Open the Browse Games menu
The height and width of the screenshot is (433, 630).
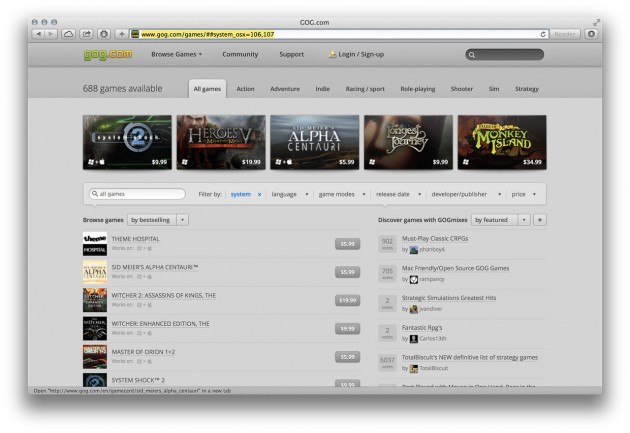tap(176, 54)
